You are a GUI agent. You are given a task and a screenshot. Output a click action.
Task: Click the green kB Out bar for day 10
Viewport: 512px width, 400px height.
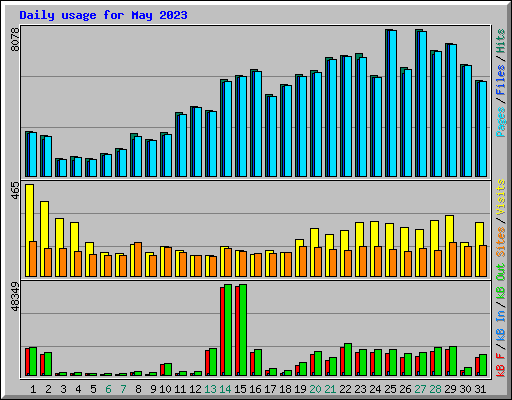[168, 370]
